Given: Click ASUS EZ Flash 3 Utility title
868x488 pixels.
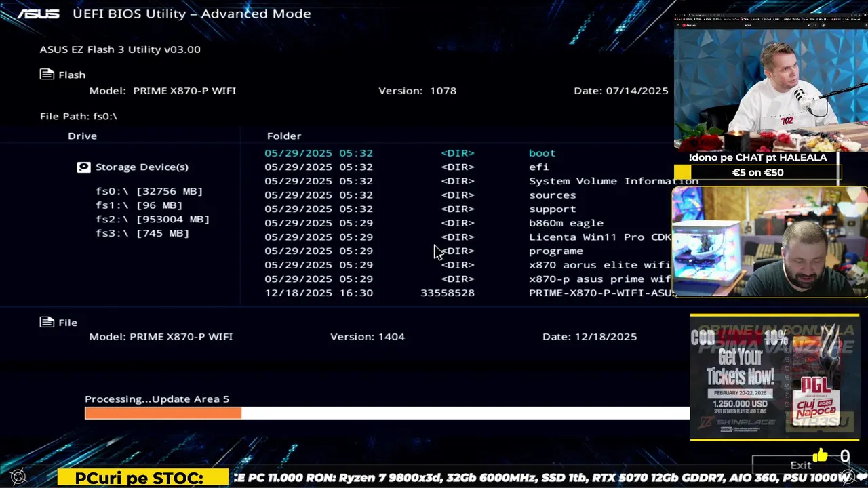Looking at the screenshot, I should click(x=120, y=49).
